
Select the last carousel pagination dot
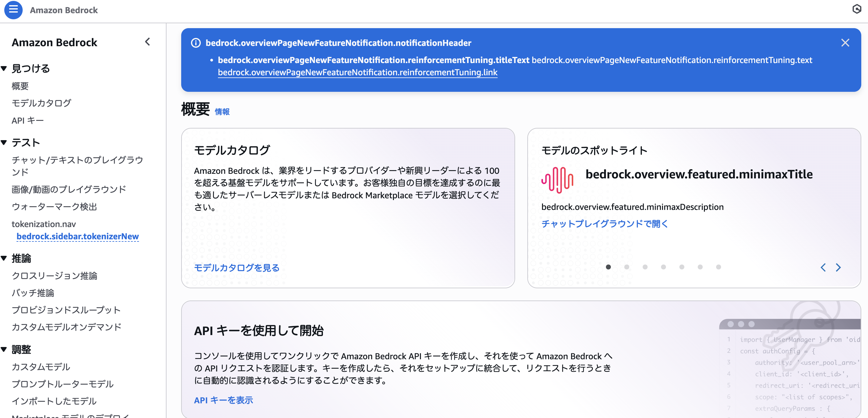[x=719, y=267]
